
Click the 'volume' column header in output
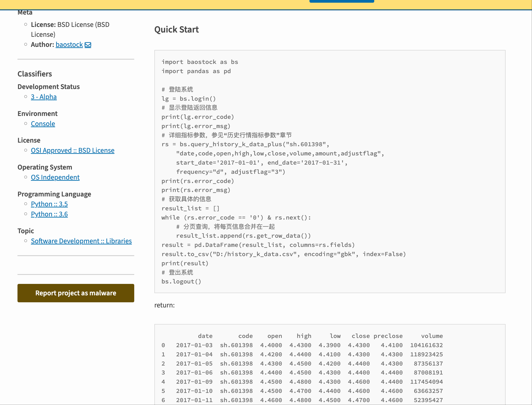432,336
